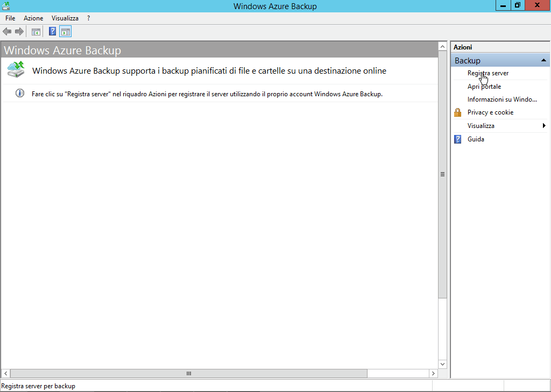Click the Forward arrow toolbar icon
The image size is (551, 392).
[19, 32]
